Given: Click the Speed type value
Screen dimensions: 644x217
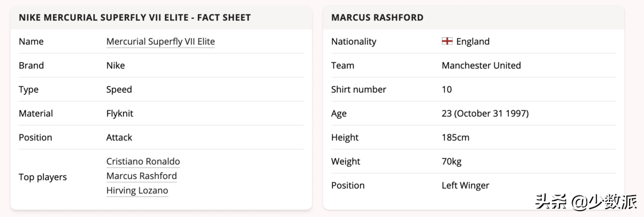Looking at the screenshot, I should (x=118, y=90).
